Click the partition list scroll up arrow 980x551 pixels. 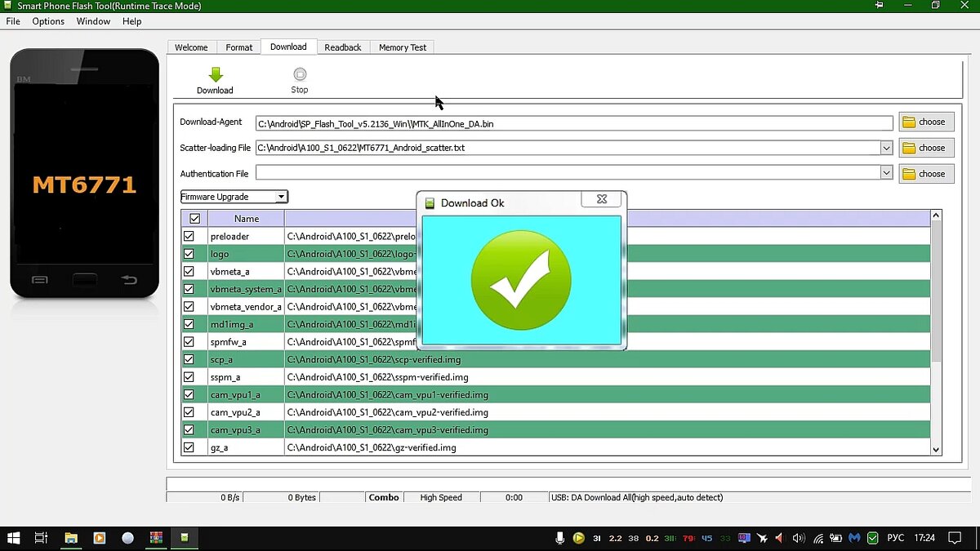[x=936, y=216]
